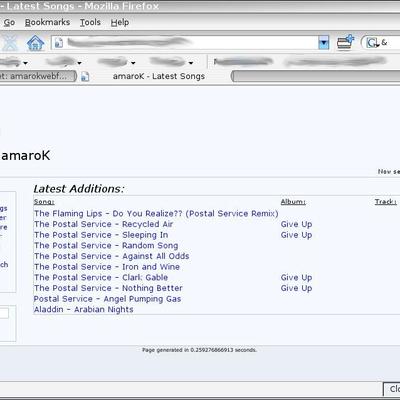Open the search engine selector icon
This screenshot has height=400, width=400.
tap(372, 43)
